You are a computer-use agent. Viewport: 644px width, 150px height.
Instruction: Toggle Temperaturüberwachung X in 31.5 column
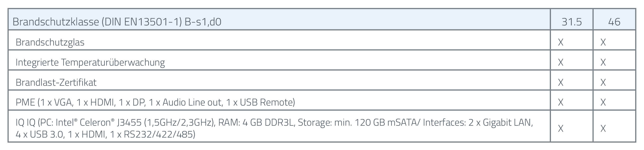561,62
